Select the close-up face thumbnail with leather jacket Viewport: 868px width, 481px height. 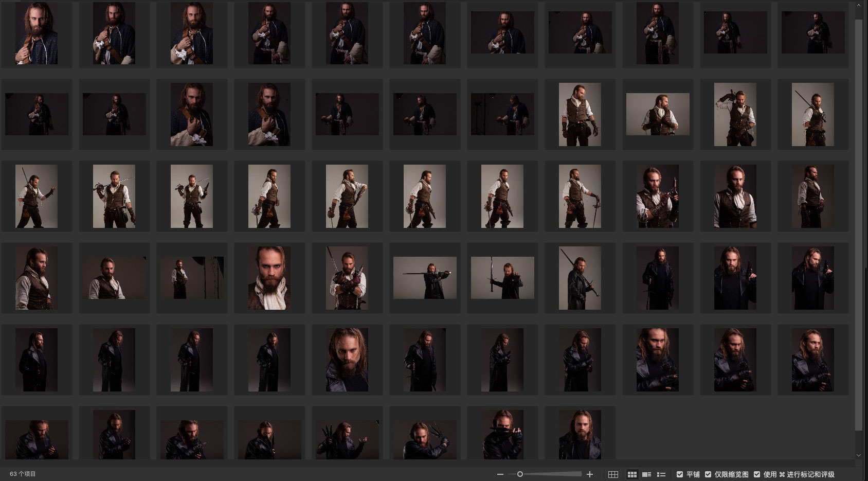(347, 360)
